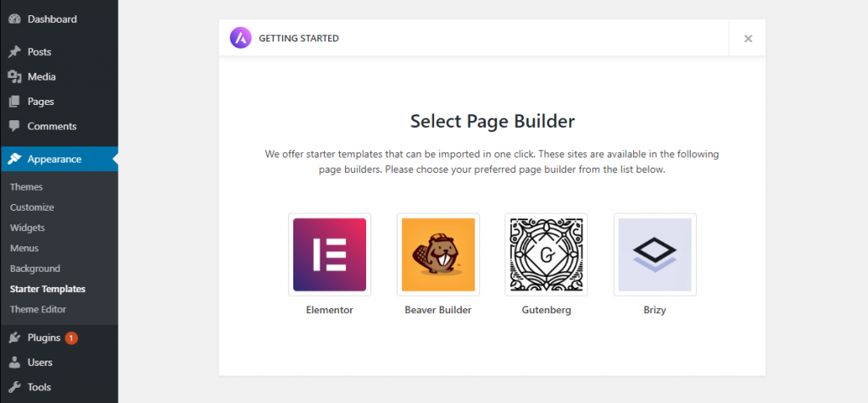Click the GETTING STARTED header text
Viewport: 868px width, 403px height.
299,38
